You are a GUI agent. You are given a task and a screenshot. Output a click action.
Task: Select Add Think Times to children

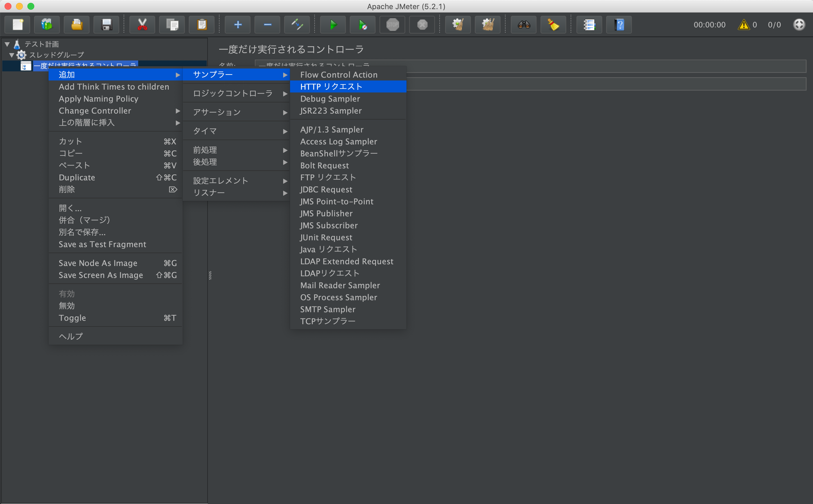tap(115, 87)
